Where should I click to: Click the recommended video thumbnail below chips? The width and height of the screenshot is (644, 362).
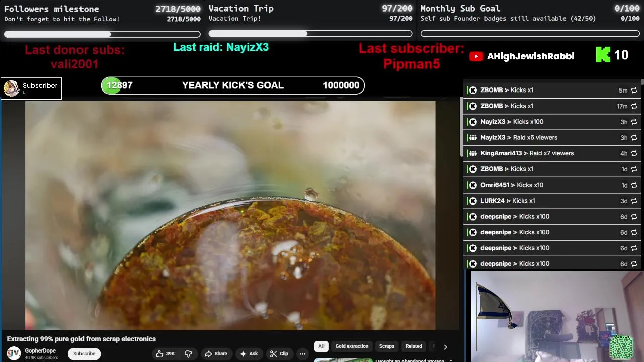(344, 360)
